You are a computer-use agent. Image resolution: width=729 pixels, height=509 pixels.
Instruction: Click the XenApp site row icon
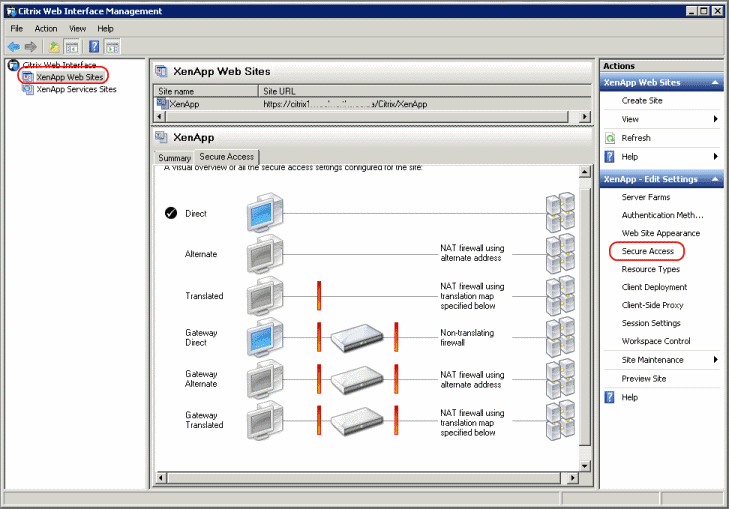click(x=162, y=103)
